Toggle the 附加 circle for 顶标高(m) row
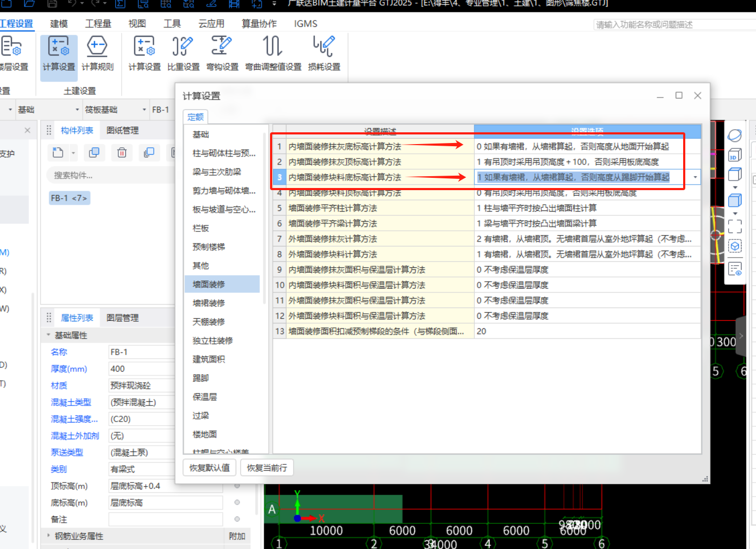 pos(237,486)
